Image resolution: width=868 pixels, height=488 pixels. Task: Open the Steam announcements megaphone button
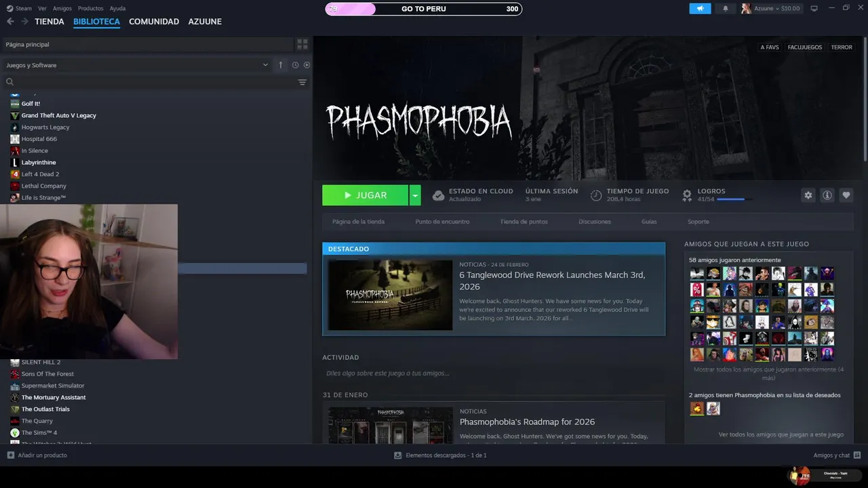pyautogui.click(x=700, y=8)
